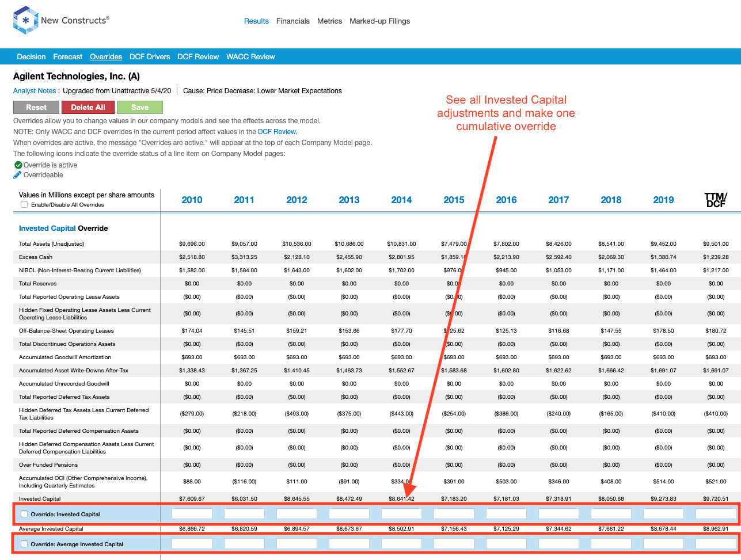Screen dimensions: 741x560
Task: Click the 2011 column header
Action: point(244,200)
